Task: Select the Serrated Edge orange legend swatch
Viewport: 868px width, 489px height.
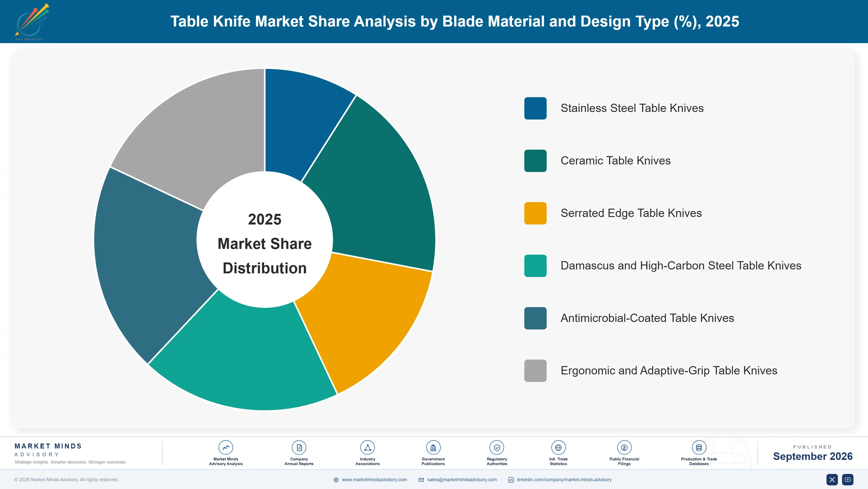Action: pos(535,213)
